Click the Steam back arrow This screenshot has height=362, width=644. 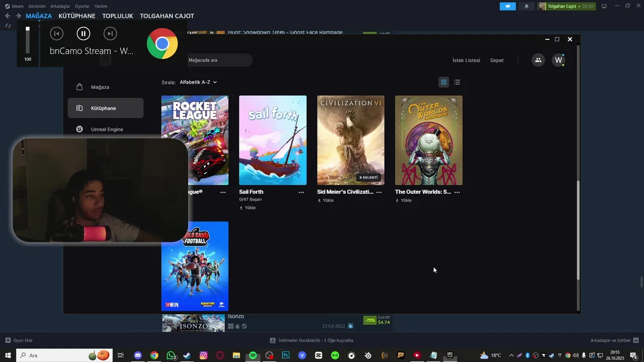click(x=8, y=16)
